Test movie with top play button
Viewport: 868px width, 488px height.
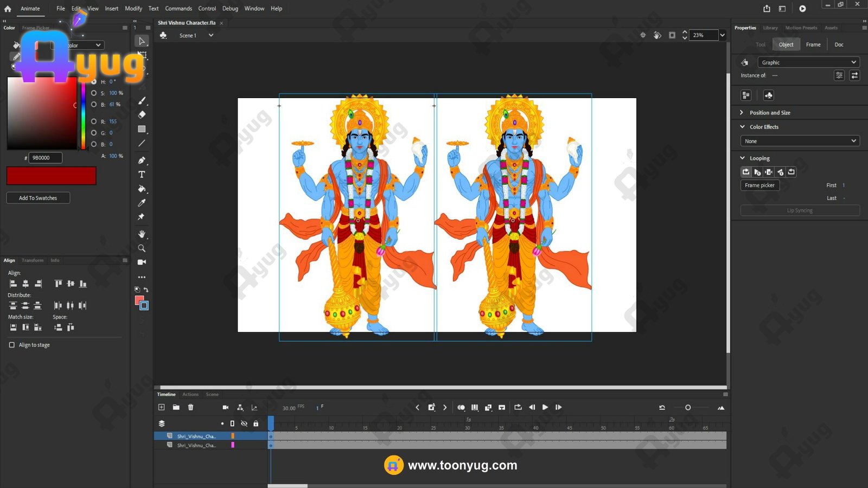pyautogui.click(x=802, y=9)
